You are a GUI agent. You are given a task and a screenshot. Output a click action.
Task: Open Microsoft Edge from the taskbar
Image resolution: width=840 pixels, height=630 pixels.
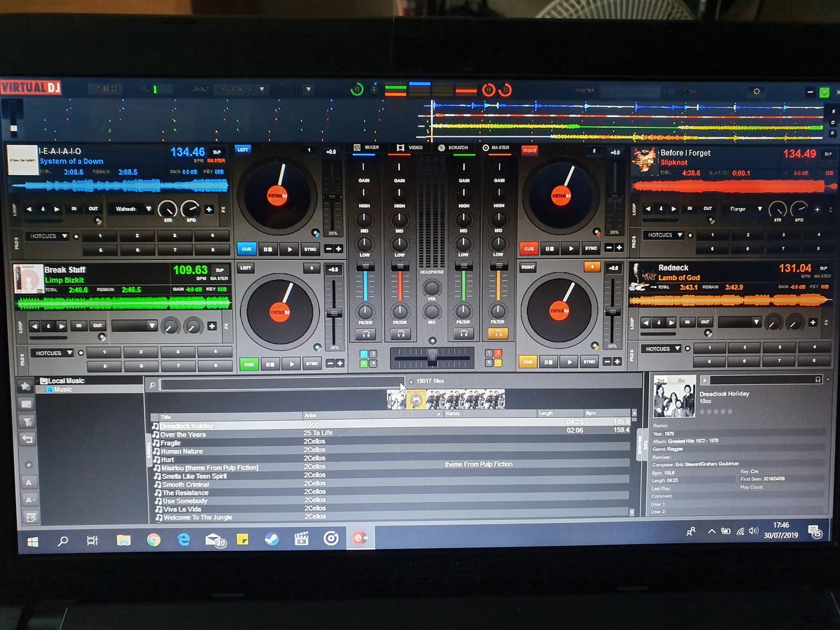pyautogui.click(x=183, y=540)
